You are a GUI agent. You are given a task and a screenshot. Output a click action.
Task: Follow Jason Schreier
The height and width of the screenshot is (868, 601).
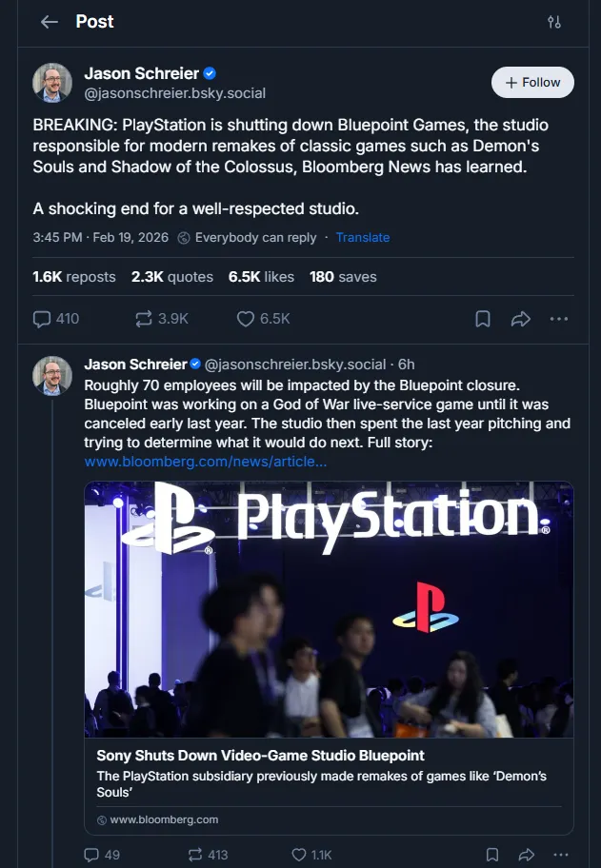coord(532,83)
